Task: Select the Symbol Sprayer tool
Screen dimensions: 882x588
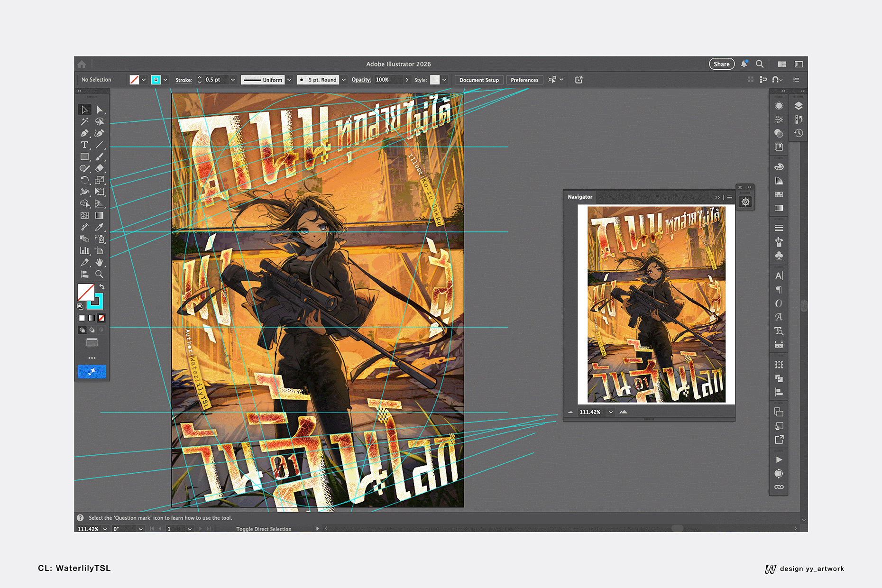Action: click(99, 239)
